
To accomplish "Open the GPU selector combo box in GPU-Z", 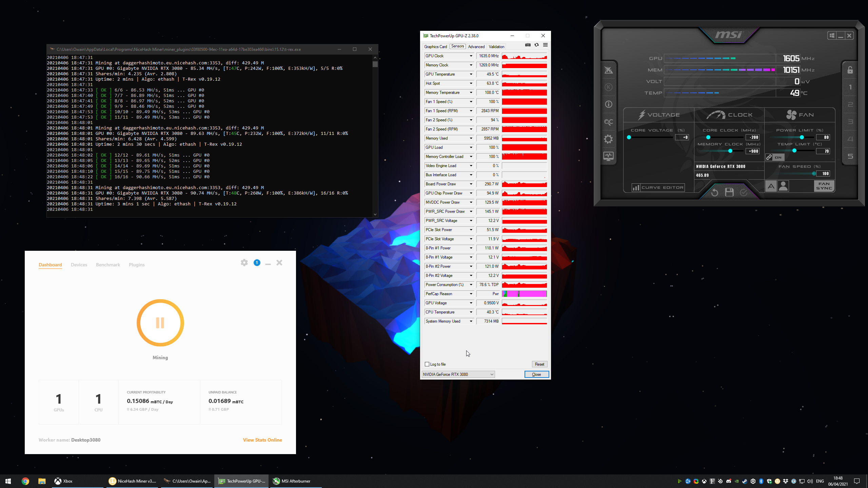I will tap(458, 374).
